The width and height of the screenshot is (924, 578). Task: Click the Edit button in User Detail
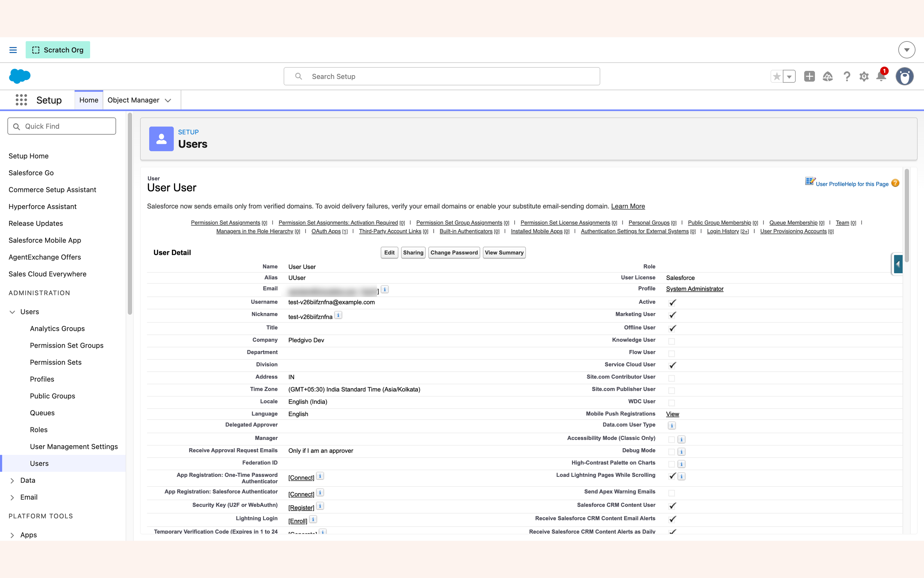[x=389, y=253]
